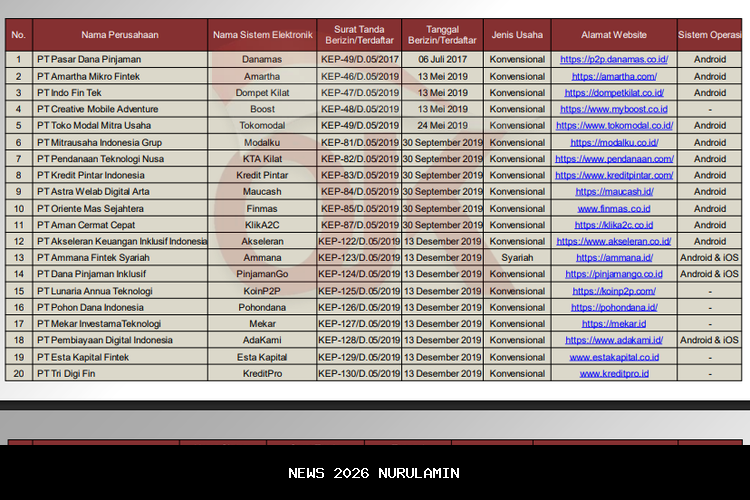Click the NEWS 2026 NURULAMIN caption
Image resolution: width=750 pixels, height=500 pixels.
tap(374, 473)
